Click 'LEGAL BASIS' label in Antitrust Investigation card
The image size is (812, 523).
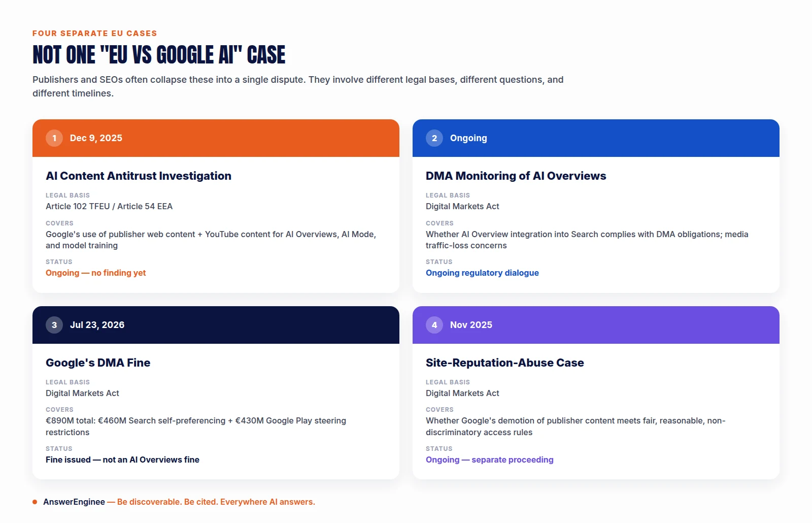coord(67,195)
